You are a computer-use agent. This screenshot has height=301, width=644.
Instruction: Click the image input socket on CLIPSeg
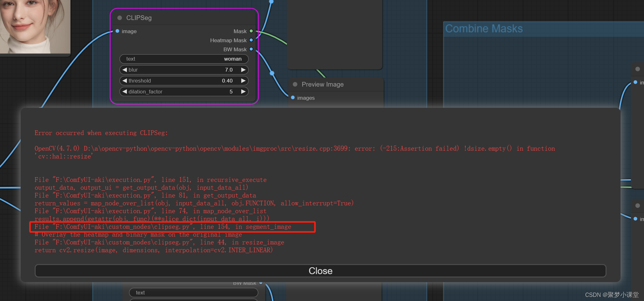[x=117, y=31]
